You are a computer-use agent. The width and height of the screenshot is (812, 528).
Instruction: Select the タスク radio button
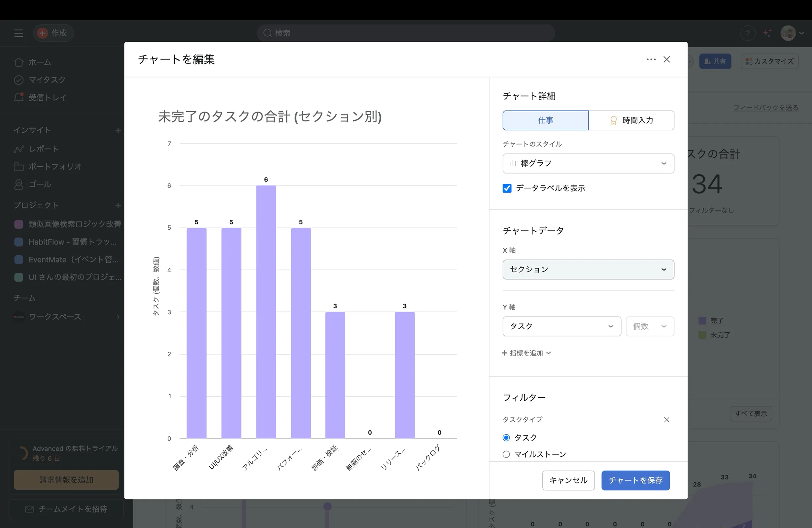[506, 438]
